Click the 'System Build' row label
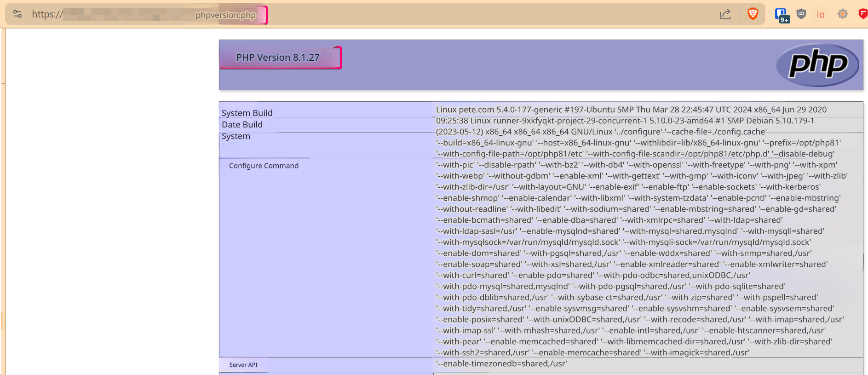Image resolution: width=868 pixels, height=375 pixels. point(247,113)
